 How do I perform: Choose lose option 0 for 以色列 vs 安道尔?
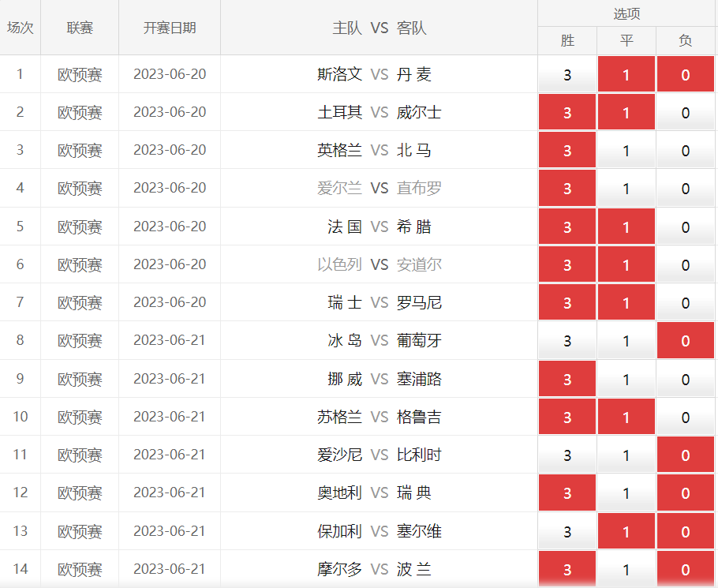tap(685, 265)
